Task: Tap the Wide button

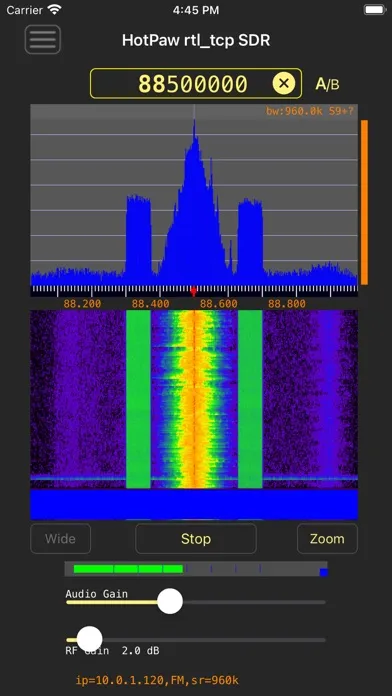Action: tap(60, 538)
